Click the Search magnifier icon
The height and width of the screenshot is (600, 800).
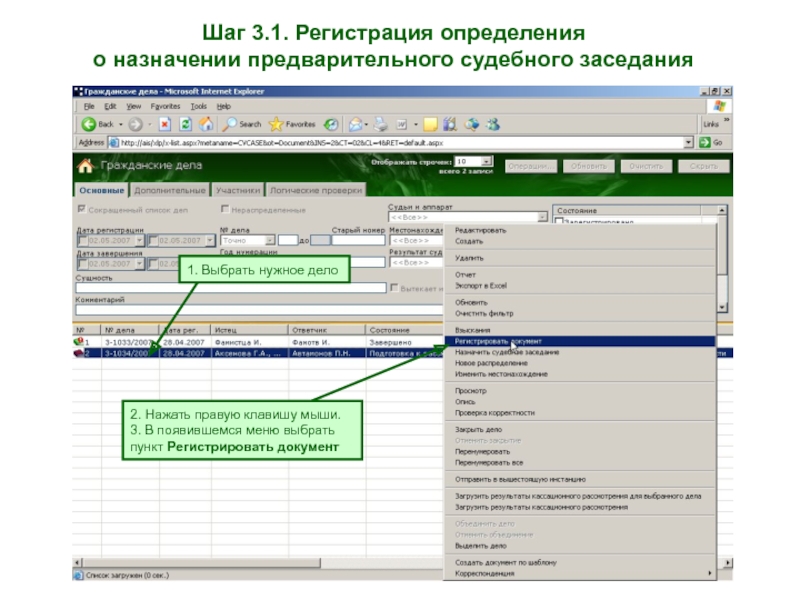pos(231,124)
